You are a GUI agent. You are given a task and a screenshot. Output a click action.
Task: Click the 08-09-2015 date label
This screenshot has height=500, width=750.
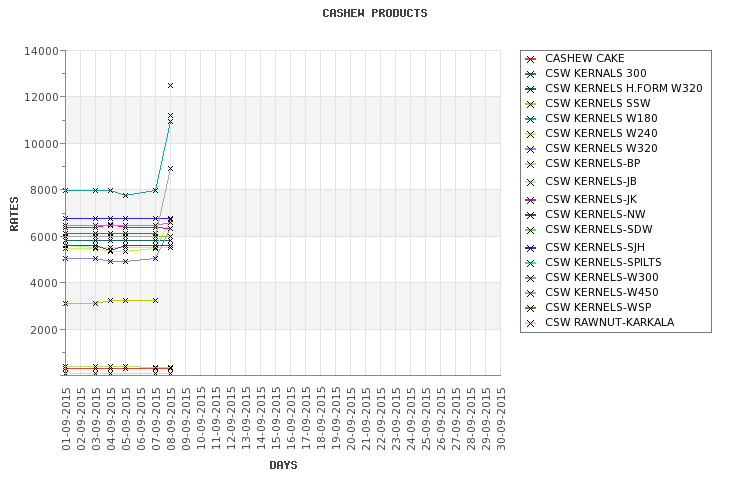tap(171, 419)
